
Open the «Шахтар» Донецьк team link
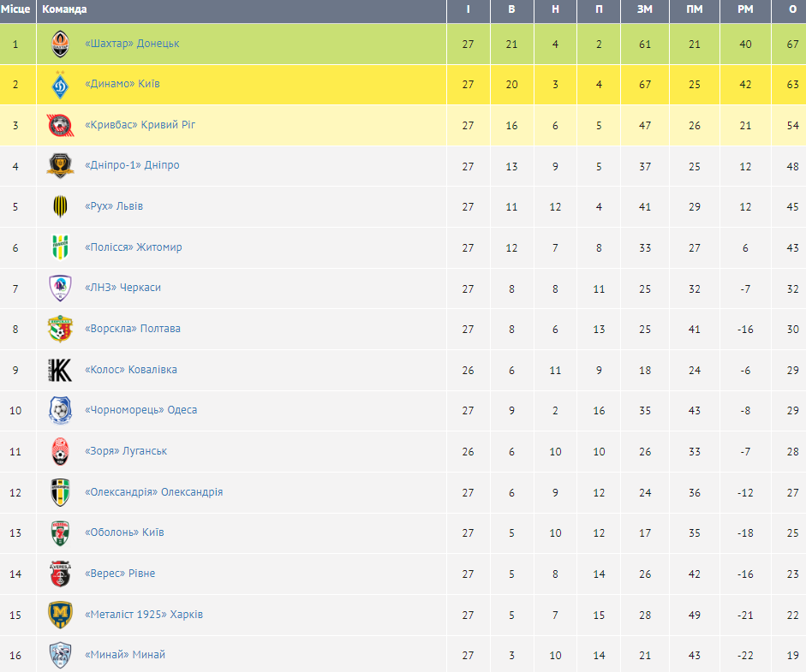[132, 44]
